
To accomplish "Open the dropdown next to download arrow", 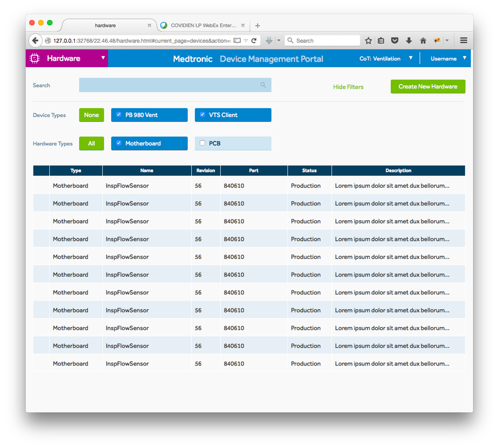I will pyautogui.click(x=278, y=41).
